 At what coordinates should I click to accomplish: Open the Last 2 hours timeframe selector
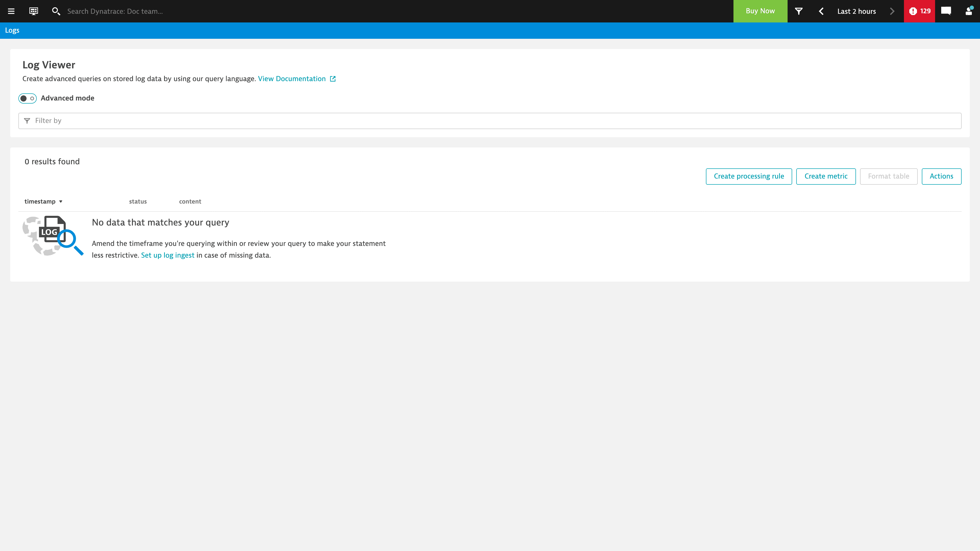point(856,11)
